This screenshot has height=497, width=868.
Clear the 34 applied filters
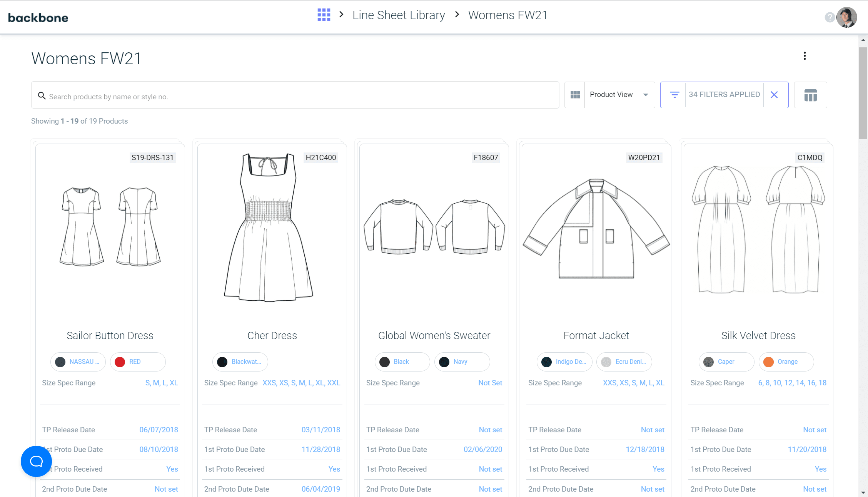[774, 95]
